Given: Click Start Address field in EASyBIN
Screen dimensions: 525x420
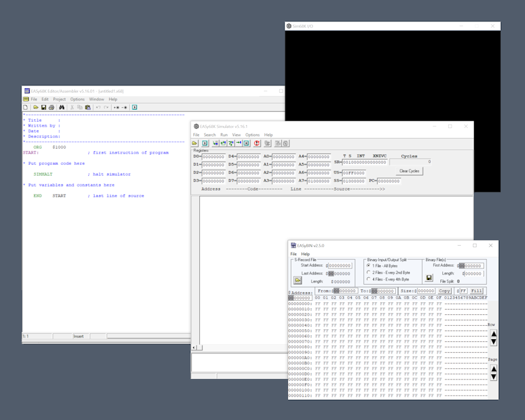Looking at the screenshot, I should [x=339, y=265].
